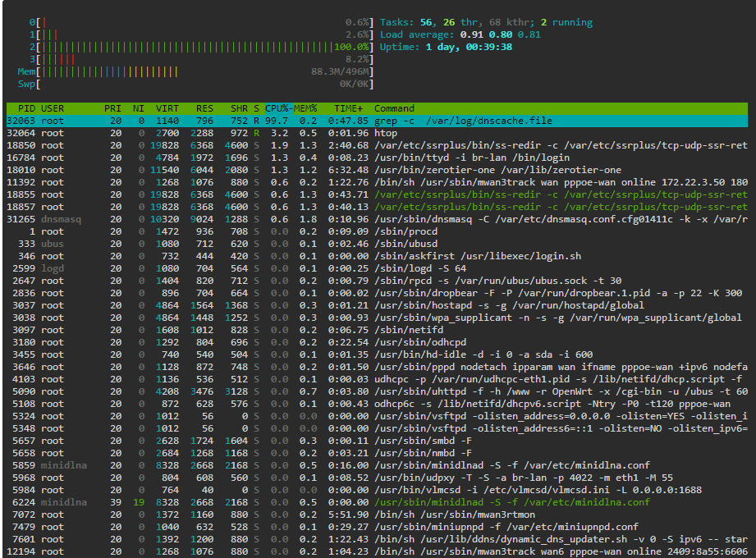The image size is (756, 558).
Task: Select the wpa_supplicant process row
Action: pos(377,318)
